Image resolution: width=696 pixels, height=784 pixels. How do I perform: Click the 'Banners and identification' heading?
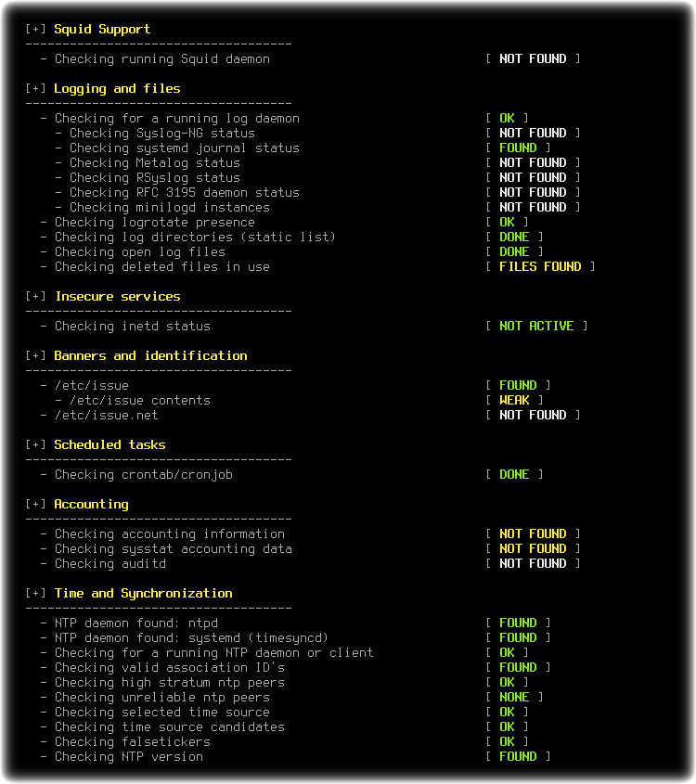click(x=150, y=356)
